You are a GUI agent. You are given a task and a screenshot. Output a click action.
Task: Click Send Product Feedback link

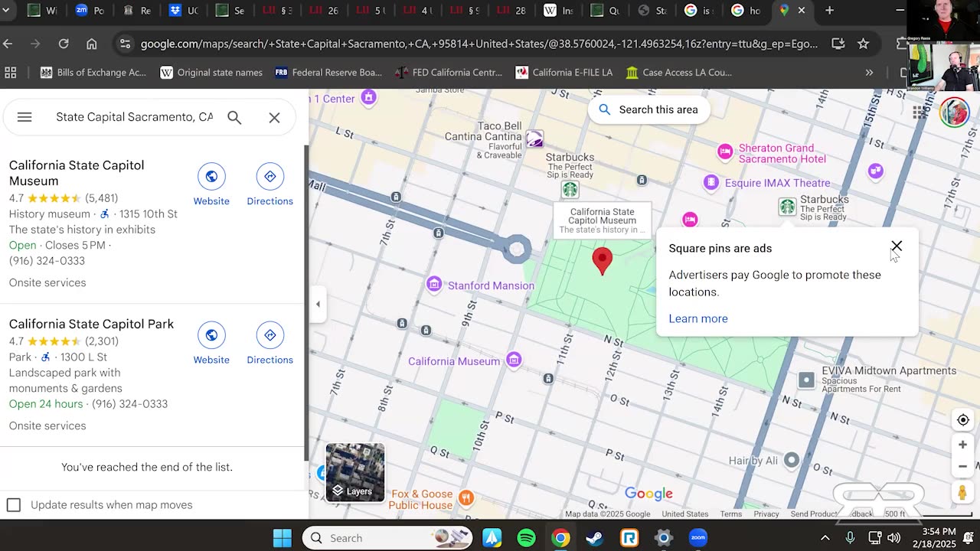coord(831,514)
